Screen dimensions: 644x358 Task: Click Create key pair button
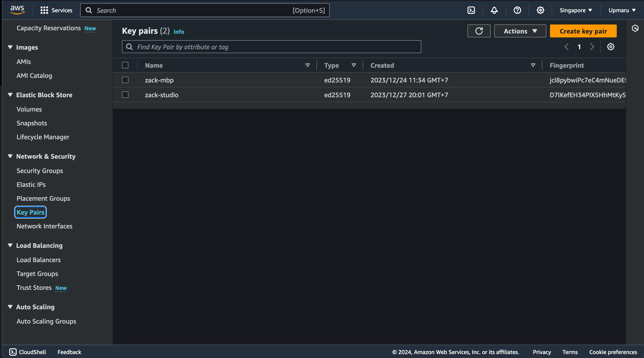583,31
